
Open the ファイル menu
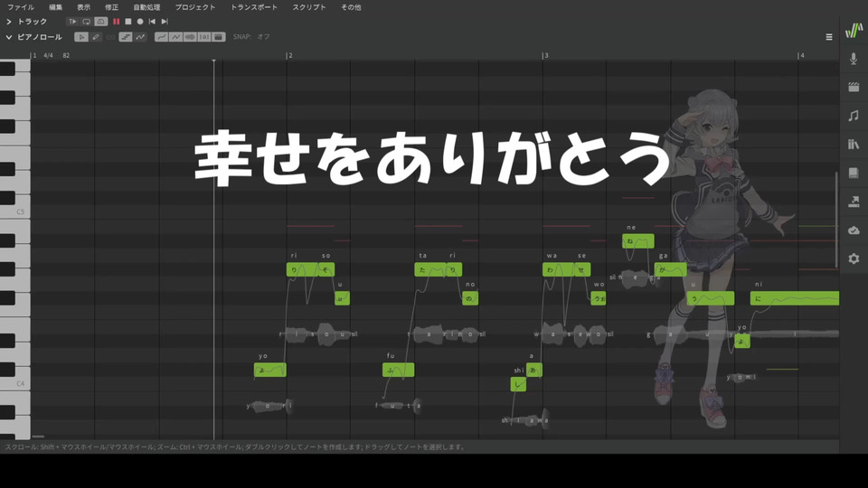click(21, 7)
